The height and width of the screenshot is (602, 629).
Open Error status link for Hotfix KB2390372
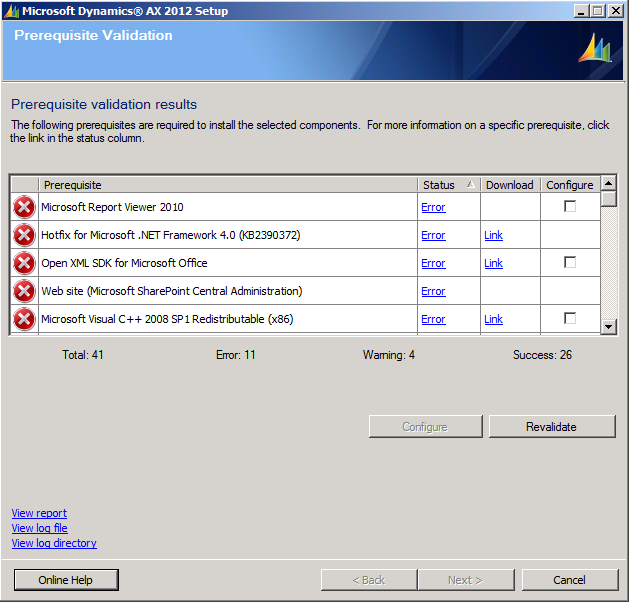[x=433, y=235]
